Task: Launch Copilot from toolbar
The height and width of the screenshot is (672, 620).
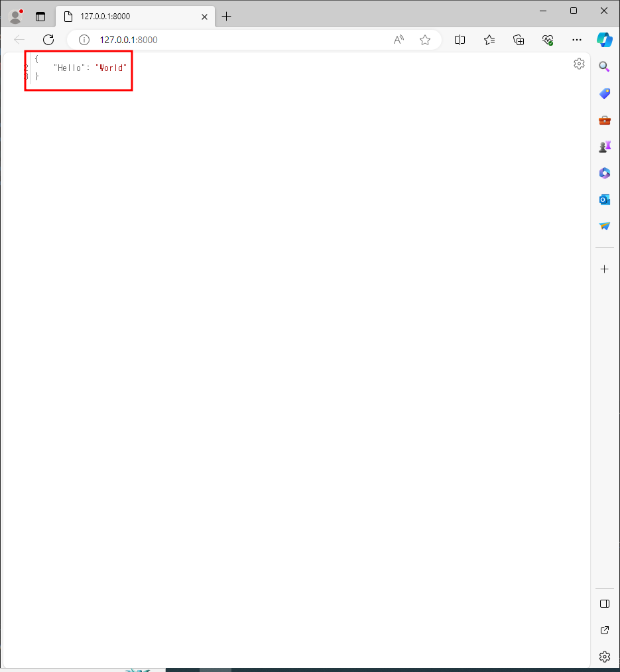Action: (605, 40)
